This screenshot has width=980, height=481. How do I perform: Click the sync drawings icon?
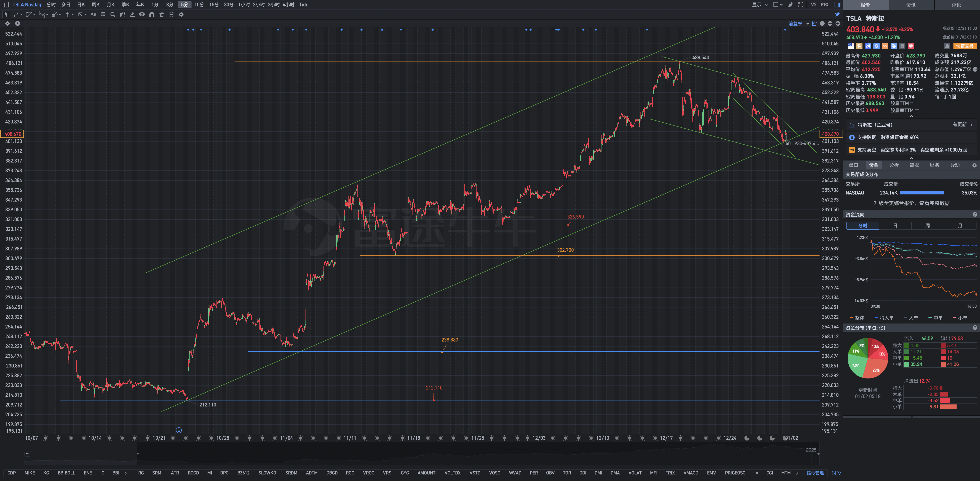[x=171, y=14]
